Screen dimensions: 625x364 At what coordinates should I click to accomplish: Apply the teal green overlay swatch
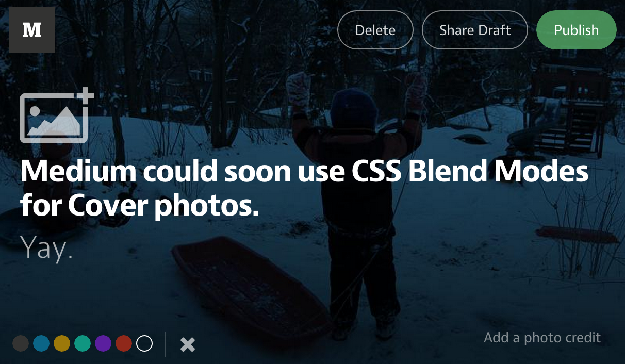(83, 343)
